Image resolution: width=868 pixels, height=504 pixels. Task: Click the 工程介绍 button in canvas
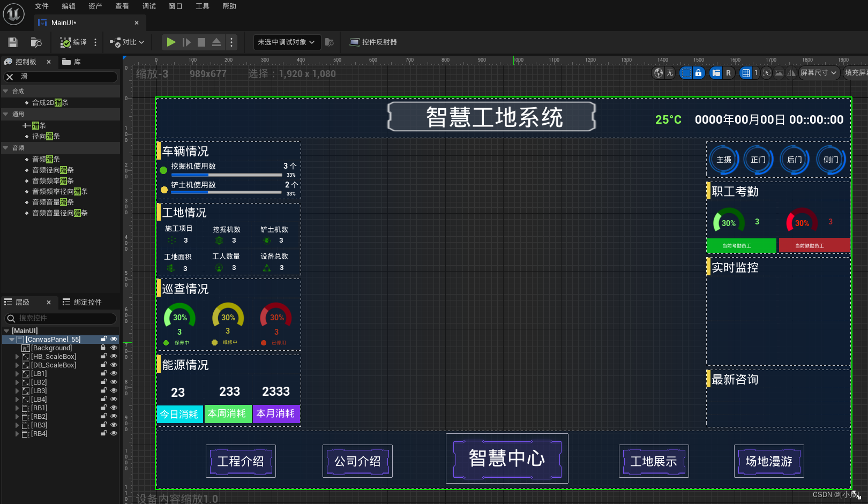(x=241, y=461)
